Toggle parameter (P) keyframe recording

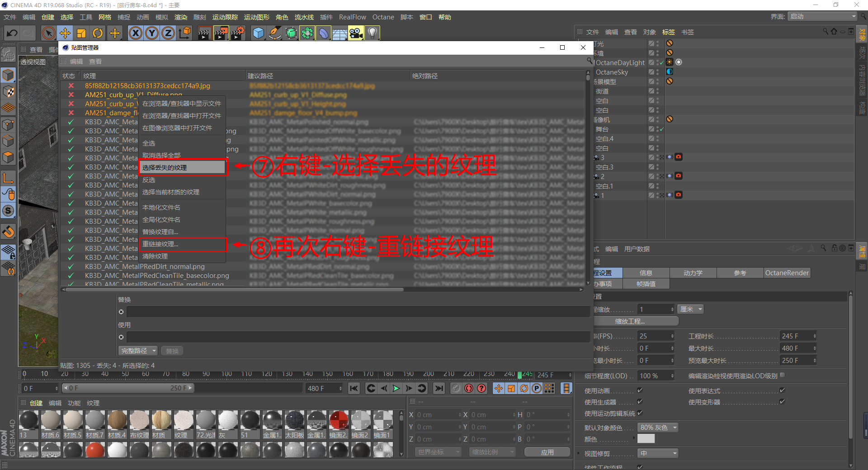tap(537, 388)
